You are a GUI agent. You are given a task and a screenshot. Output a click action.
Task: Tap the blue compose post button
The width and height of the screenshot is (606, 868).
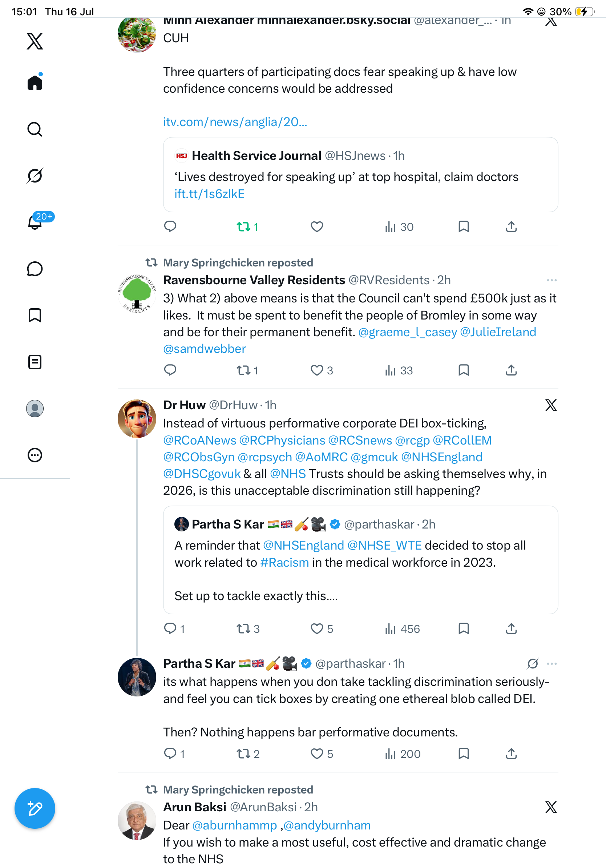coord(35,808)
